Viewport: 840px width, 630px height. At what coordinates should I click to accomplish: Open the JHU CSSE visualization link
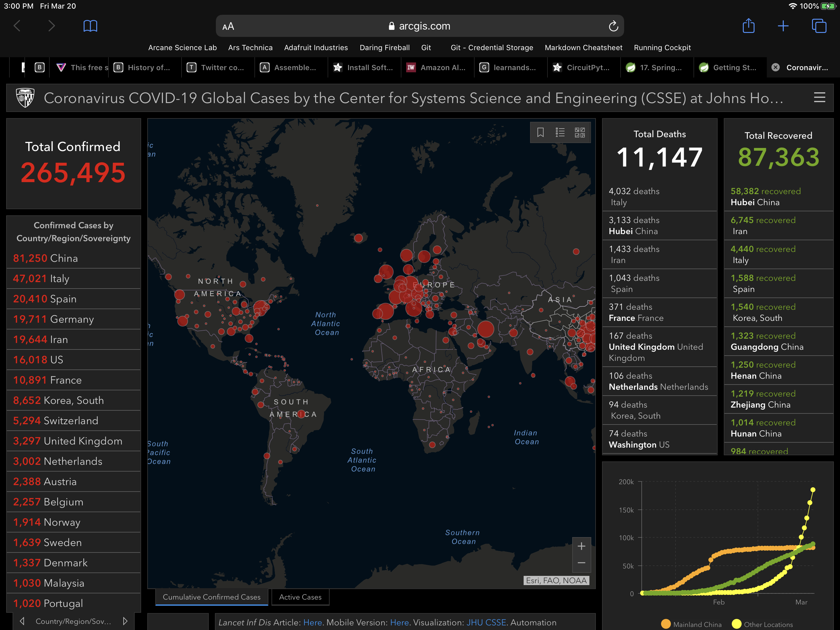(x=486, y=622)
